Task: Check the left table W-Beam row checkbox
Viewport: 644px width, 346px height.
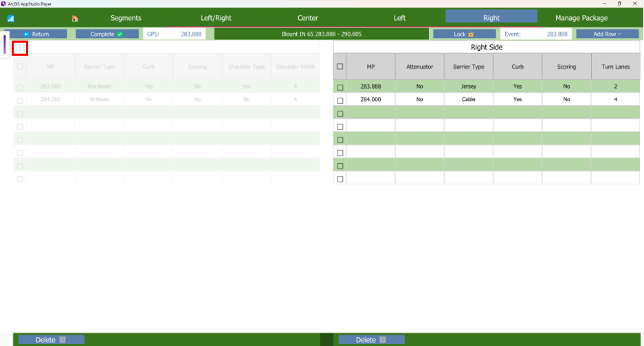Action: point(20,100)
